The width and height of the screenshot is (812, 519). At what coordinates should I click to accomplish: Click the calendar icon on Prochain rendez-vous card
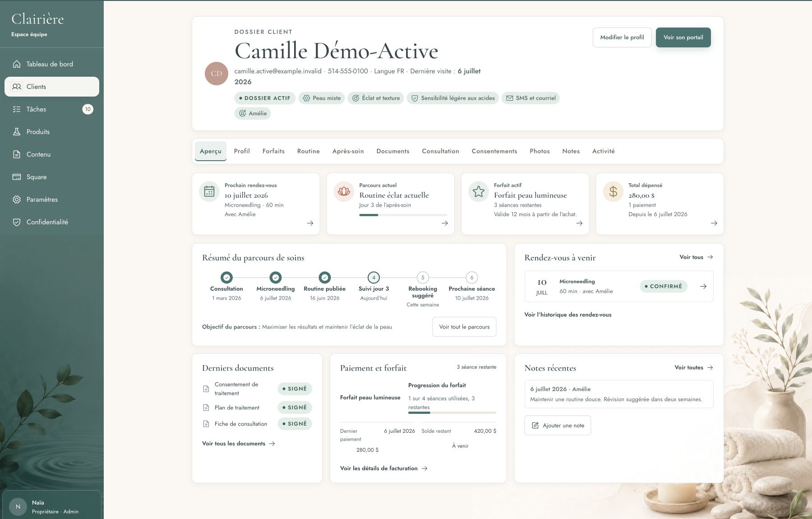point(209,191)
